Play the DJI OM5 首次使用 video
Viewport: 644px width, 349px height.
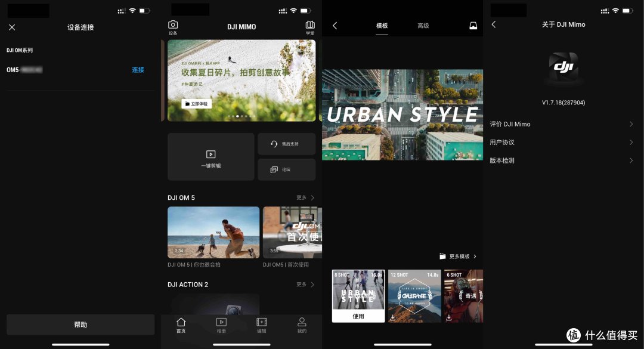[292, 232]
